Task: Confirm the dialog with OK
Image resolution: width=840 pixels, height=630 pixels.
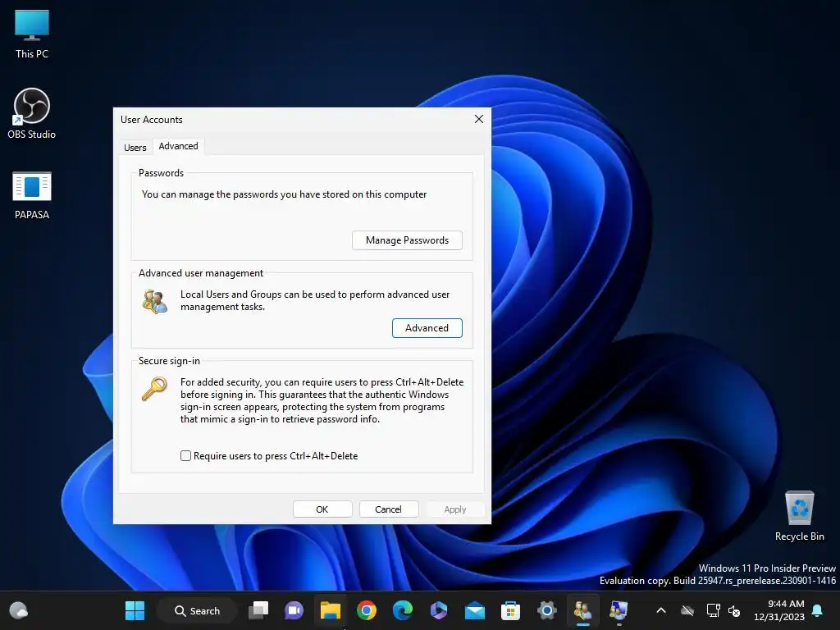Action: [x=322, y=509]
